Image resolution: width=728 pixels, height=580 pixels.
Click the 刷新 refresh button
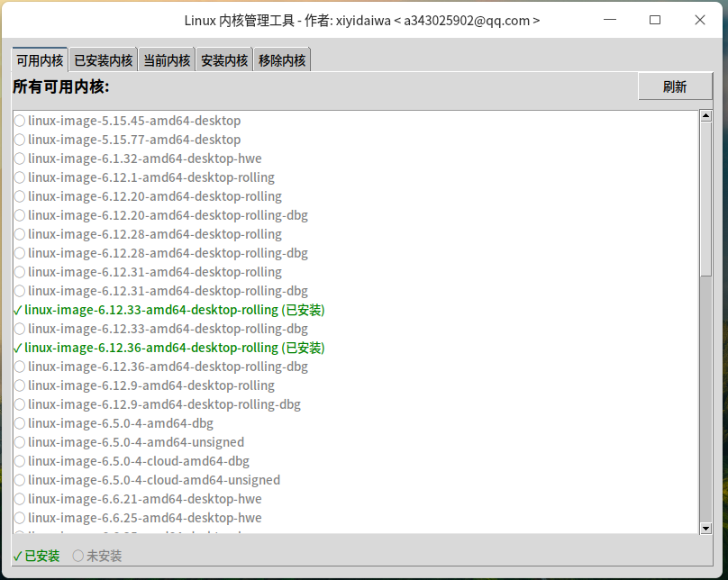coord(675,86)
